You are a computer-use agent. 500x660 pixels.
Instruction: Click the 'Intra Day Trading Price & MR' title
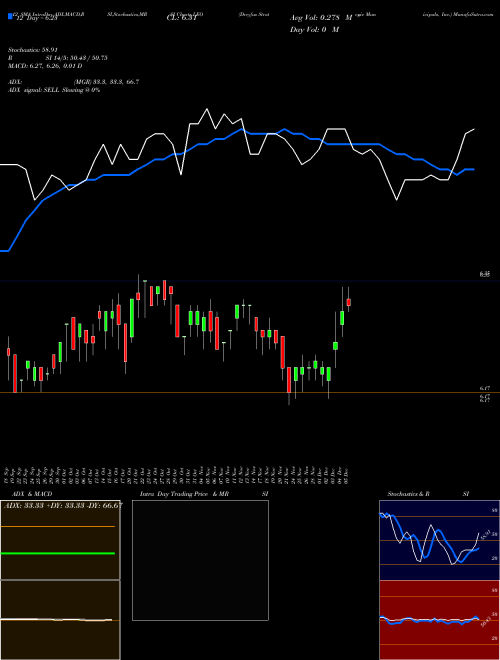184,494
